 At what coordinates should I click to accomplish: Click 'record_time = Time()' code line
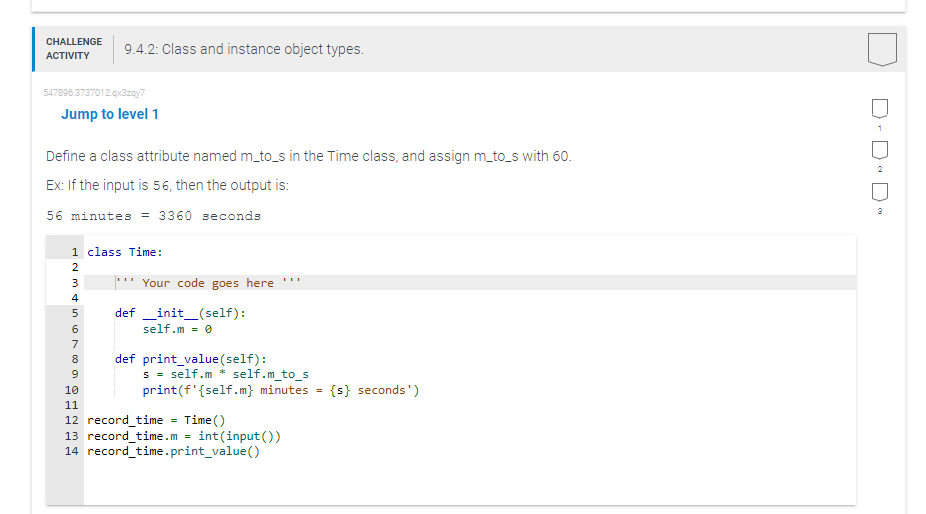[156, 420]
